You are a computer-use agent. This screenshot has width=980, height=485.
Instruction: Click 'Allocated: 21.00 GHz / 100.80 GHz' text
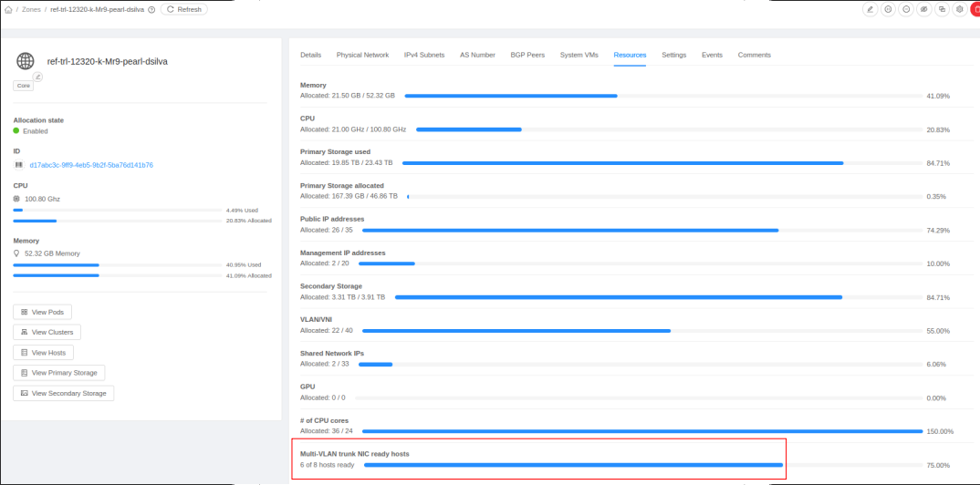(x=353, y=129)
